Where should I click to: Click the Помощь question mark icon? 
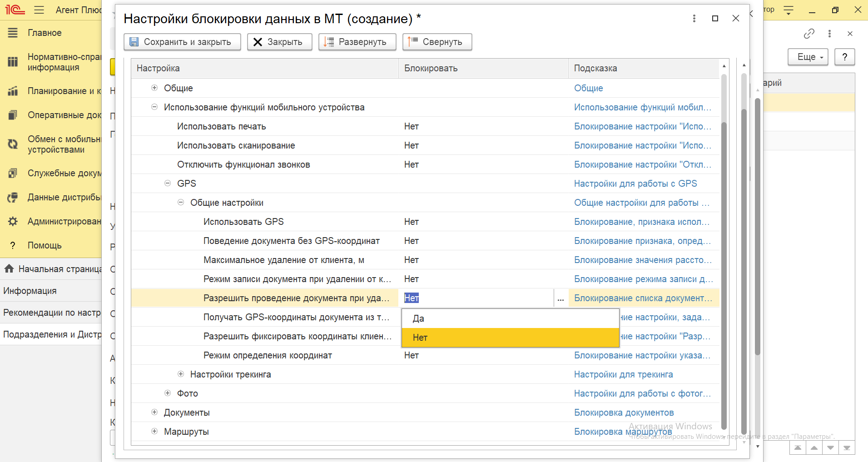tap(13, 245)
